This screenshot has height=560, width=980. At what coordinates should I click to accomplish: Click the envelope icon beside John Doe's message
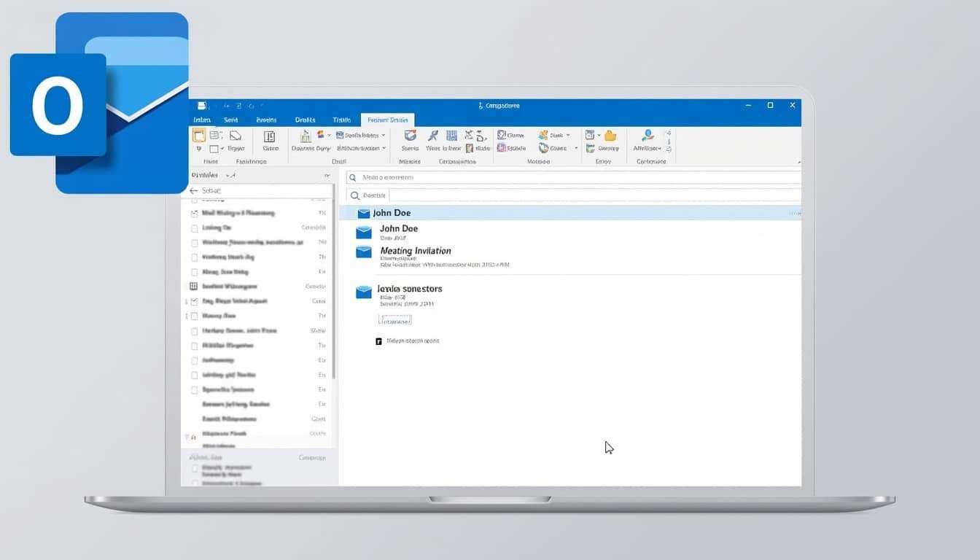(363, 213)
